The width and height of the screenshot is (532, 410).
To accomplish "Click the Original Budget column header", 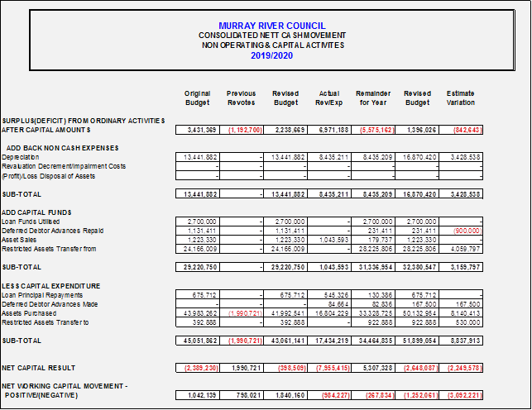I will click(x=198, y=98).
